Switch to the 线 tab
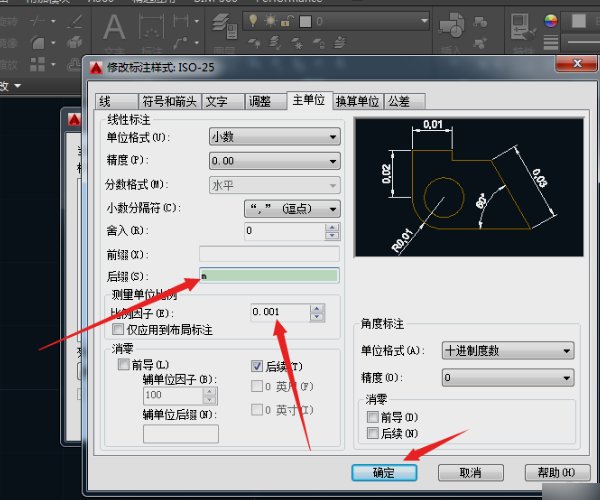 click(x=116, y=101)
